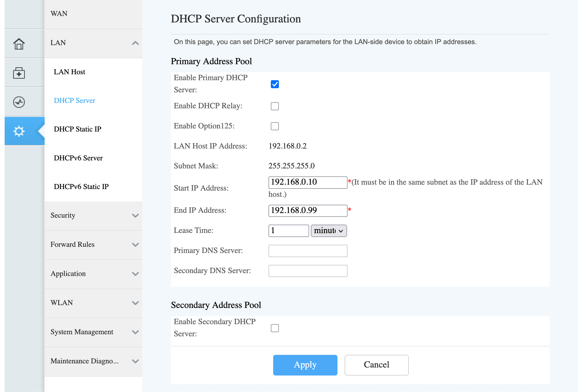
Task: Expand the Application menu section
Action: coord(93,274)
